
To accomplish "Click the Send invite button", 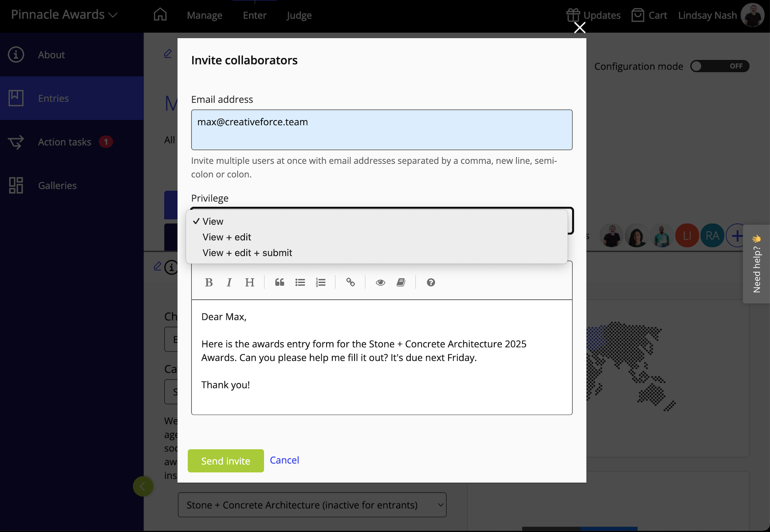I will 226,460.
